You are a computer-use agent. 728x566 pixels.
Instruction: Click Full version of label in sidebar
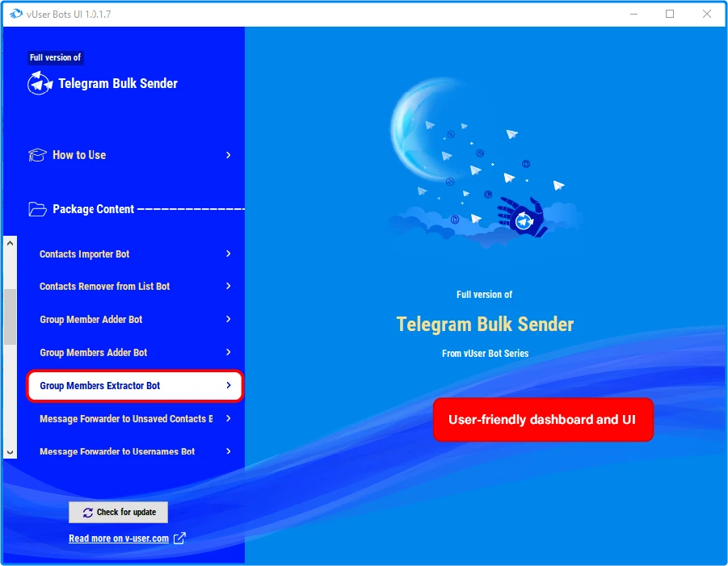pos(55,57)
